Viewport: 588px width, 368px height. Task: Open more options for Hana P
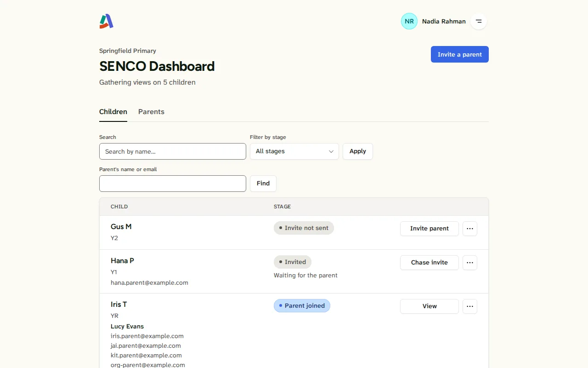pyautogui.click(x=470, y=263)
